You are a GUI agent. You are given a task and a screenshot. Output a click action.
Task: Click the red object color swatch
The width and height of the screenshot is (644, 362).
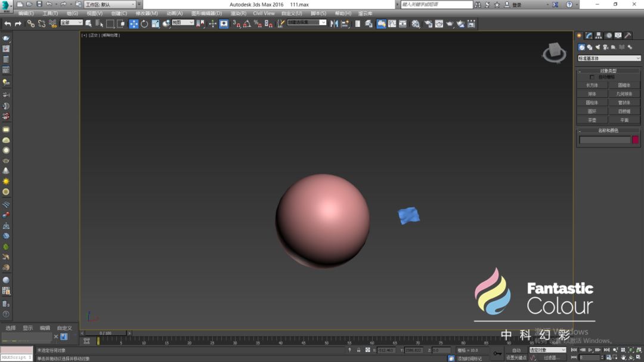[x=635, y=140]
